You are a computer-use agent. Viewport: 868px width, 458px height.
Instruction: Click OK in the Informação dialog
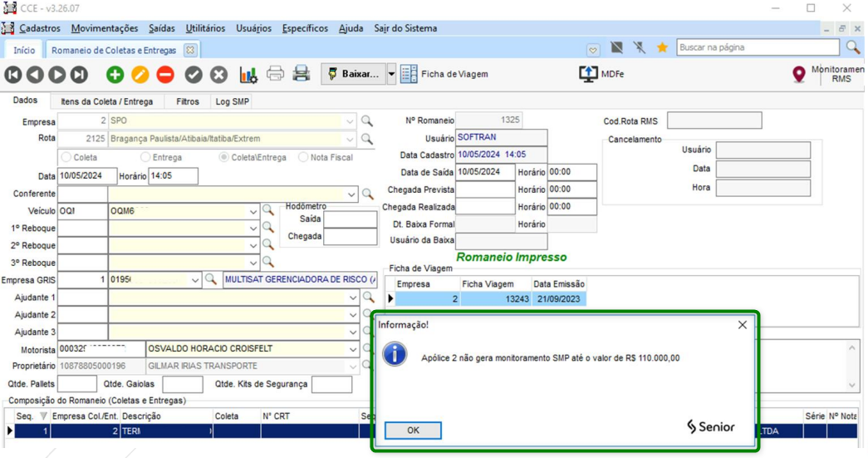coord(413,431)
